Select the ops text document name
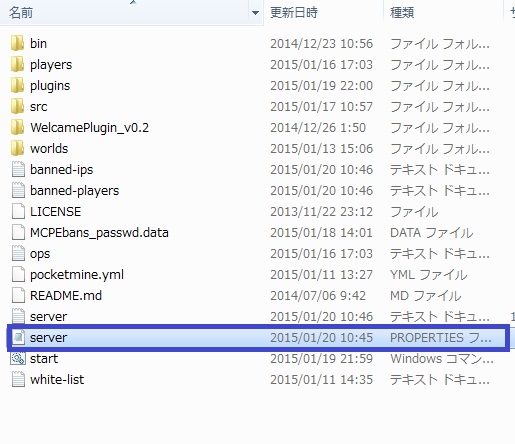Viewport: 515px width, 444px height. click(x=40, y=254)
